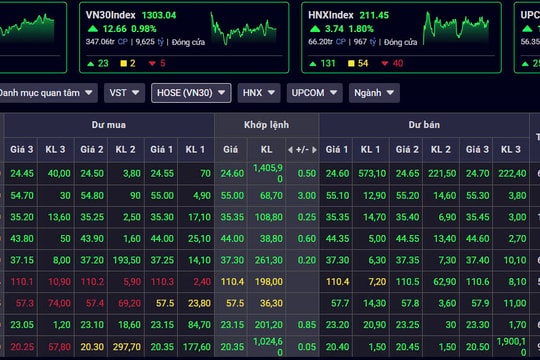540x360 pixels.
Task: Click bid volume 193,50 in KL 2
Action: coord(127,260)
